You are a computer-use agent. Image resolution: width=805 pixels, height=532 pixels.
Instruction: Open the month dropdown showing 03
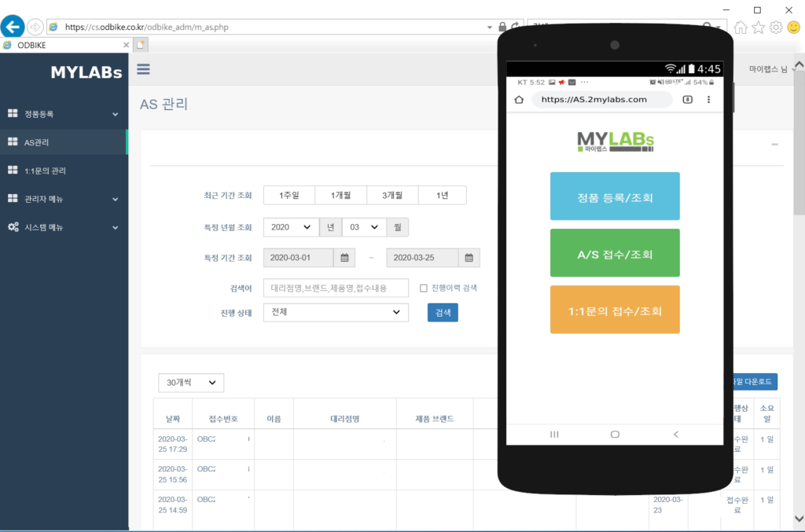point(364,227)
